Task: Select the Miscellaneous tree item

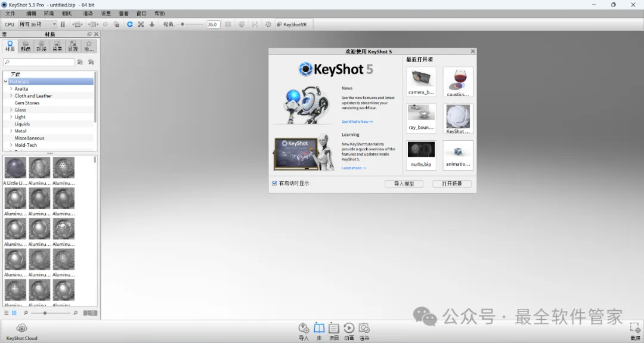Action: coord(30,138)
